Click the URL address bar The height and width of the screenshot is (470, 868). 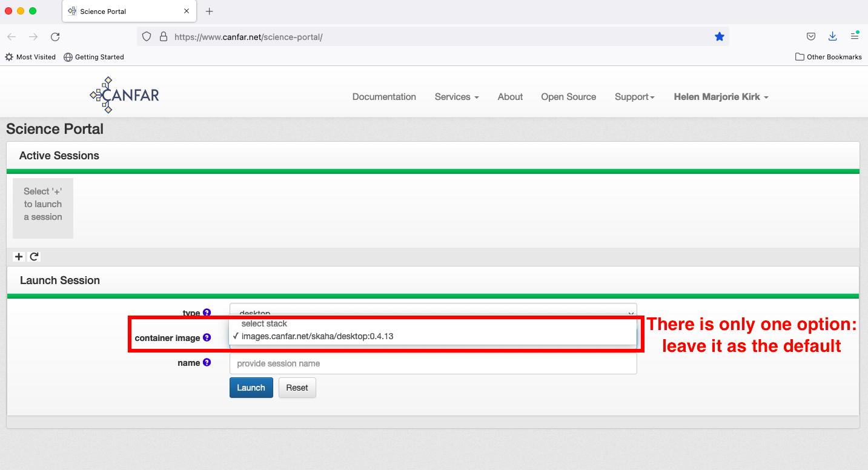[x=433, y=36]
